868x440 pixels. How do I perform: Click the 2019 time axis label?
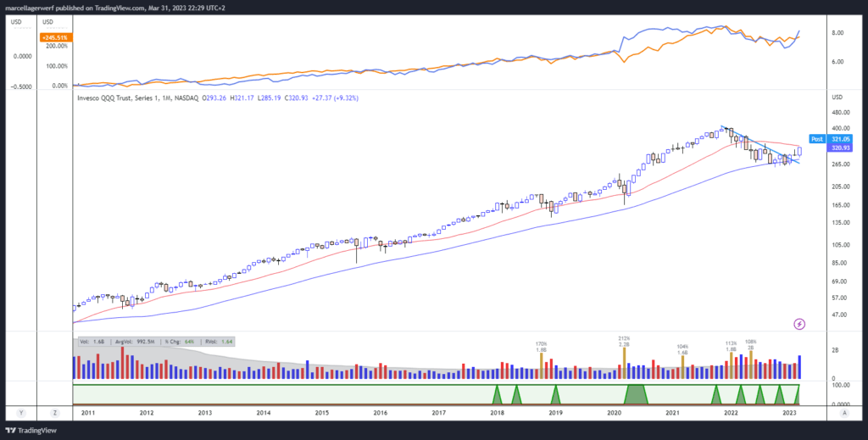556,413
